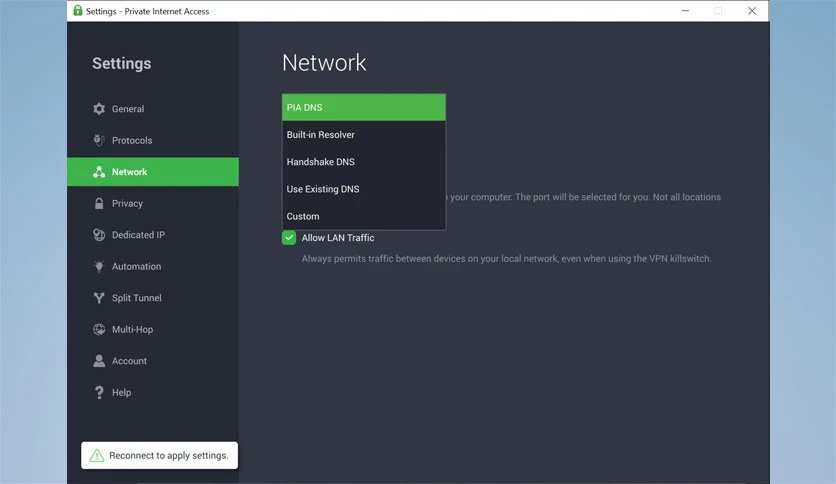Click the General gear icon
Viewport: 836px width, 484px height.
(99, 109)
